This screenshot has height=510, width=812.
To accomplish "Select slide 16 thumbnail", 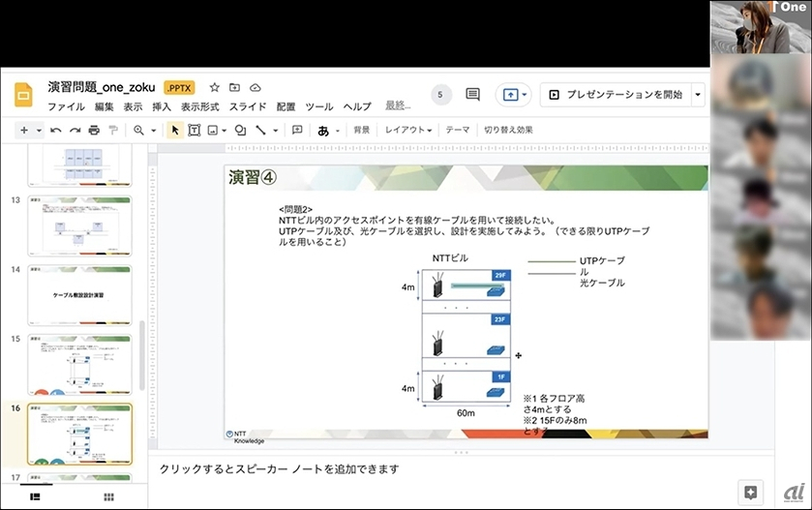I will pyautogui.click(x=79, y=434).
